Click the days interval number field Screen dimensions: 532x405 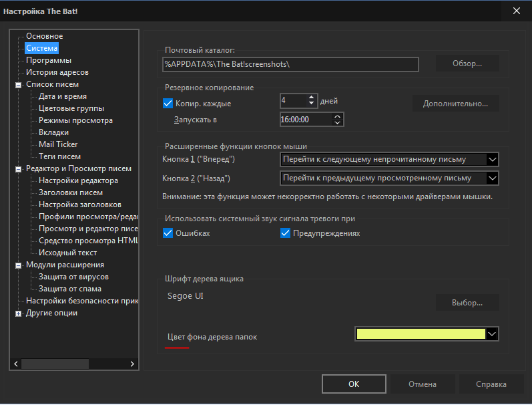(x=293, y=100)
